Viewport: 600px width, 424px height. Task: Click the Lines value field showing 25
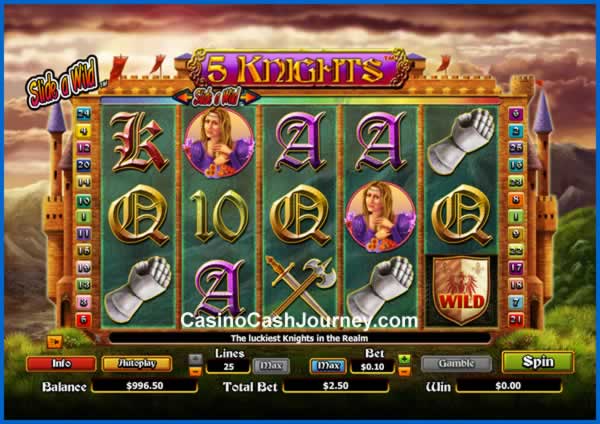[x=228, y=367]
